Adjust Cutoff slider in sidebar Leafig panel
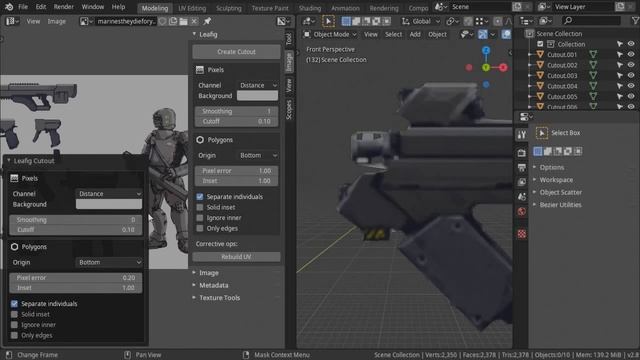 [236, 121]
